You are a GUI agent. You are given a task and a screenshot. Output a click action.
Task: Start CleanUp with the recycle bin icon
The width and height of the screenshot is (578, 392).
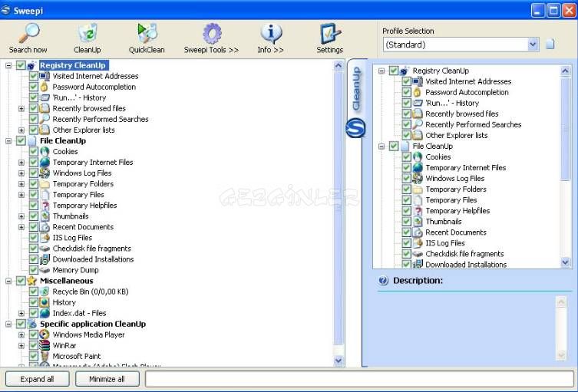[x=88, y=34]
